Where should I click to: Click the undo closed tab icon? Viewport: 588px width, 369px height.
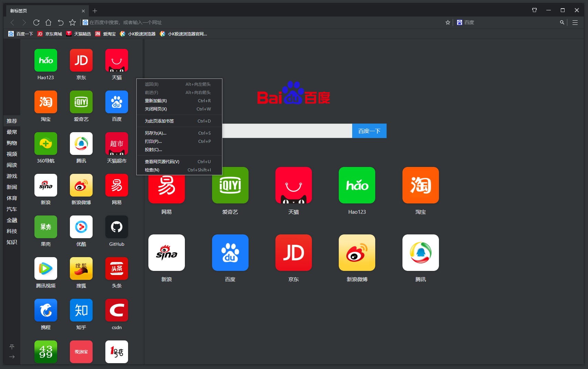(x=60, y=22)
